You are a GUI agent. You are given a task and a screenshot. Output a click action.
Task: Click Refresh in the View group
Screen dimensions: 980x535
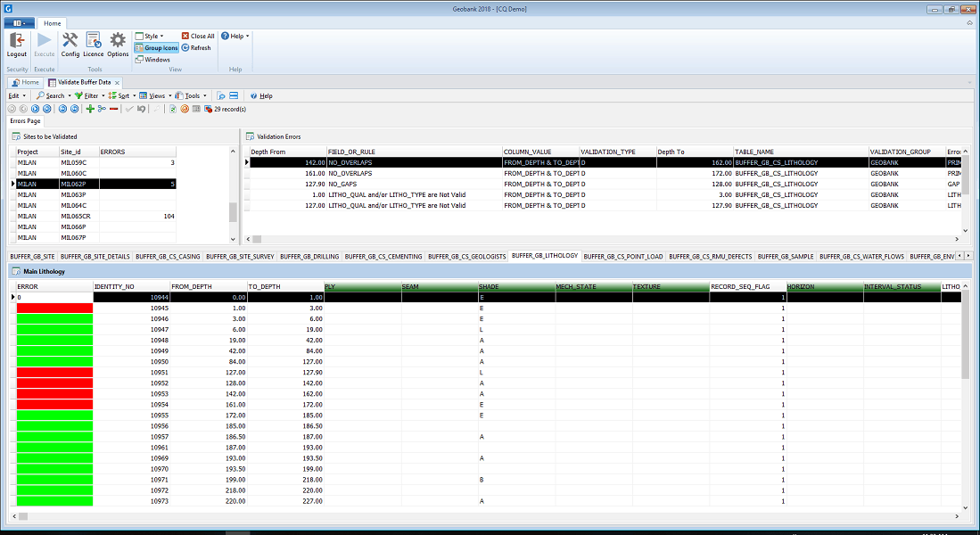(x=196, y=48)
